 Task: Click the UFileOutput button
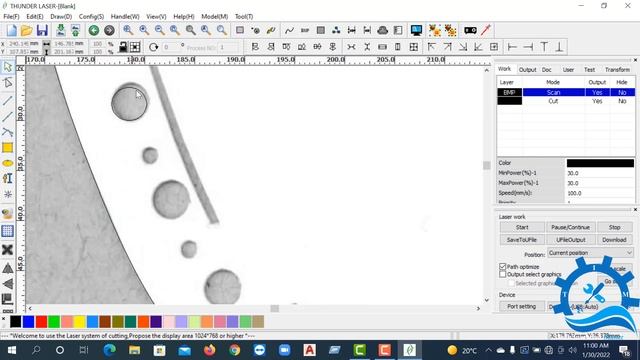pos(570,240)
